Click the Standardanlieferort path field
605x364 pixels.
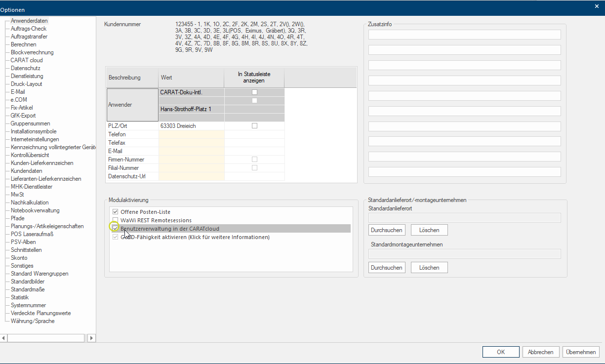tap(465, 218)
